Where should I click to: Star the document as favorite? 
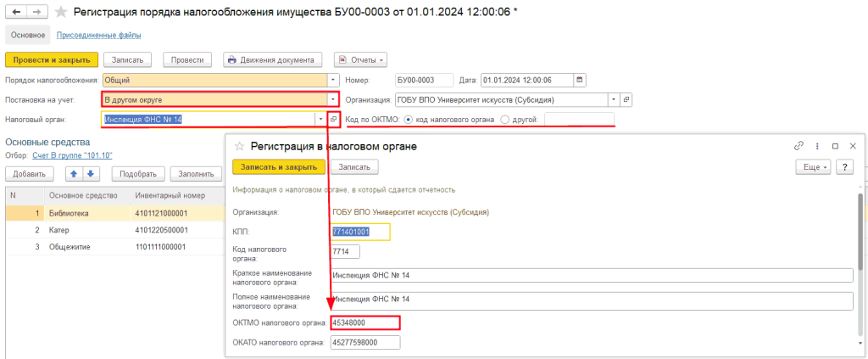click(x=61, y=13)
